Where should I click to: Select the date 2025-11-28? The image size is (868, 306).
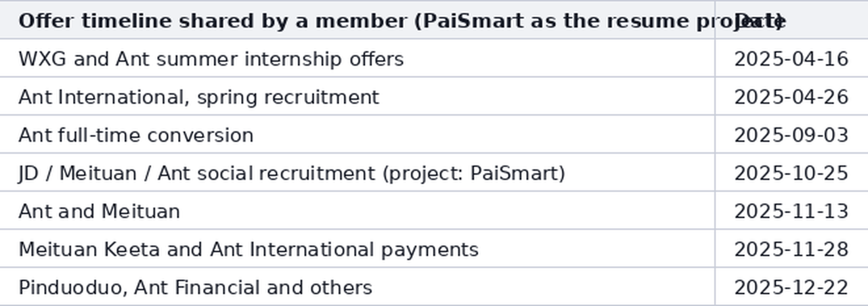coord(791,250)
